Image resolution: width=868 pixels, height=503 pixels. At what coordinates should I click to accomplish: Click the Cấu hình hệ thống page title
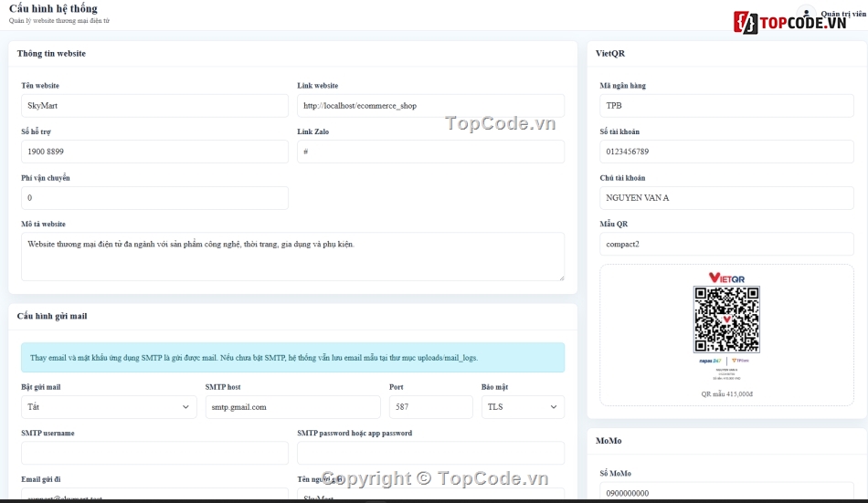tap(53, 8)
